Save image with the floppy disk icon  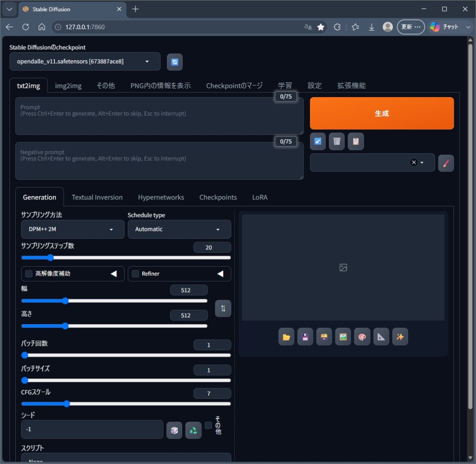click(x=305, y=337)
